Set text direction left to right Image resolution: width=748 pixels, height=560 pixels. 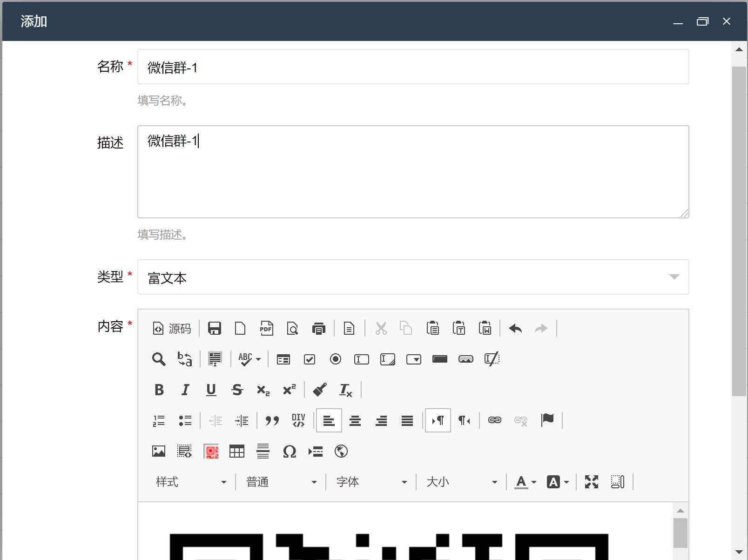tap(438, 420)
